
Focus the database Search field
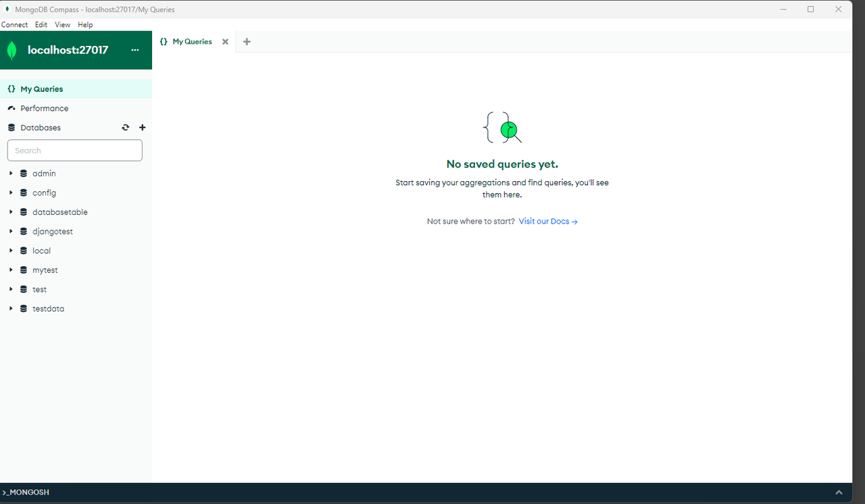pyautogui.click(x=75, y=151)
